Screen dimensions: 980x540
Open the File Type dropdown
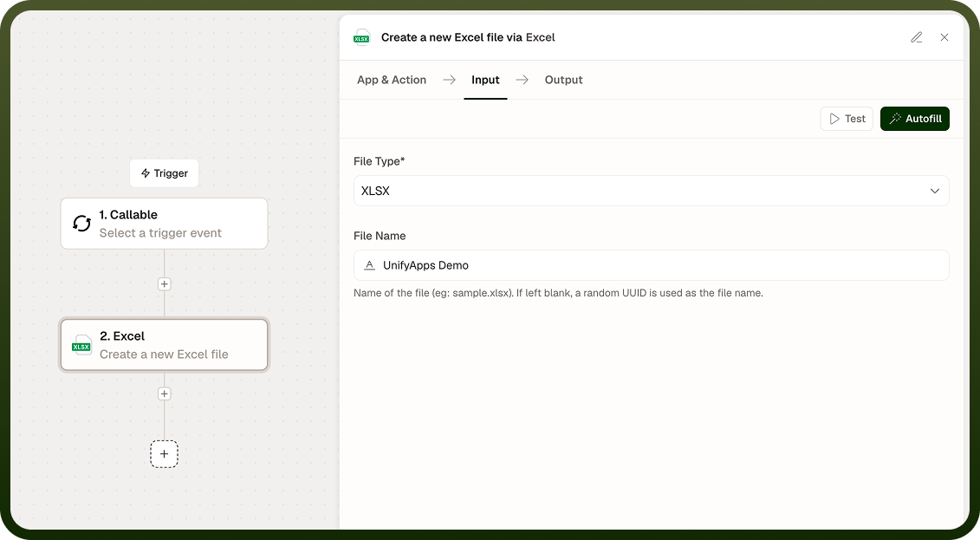tap(652, 191)
